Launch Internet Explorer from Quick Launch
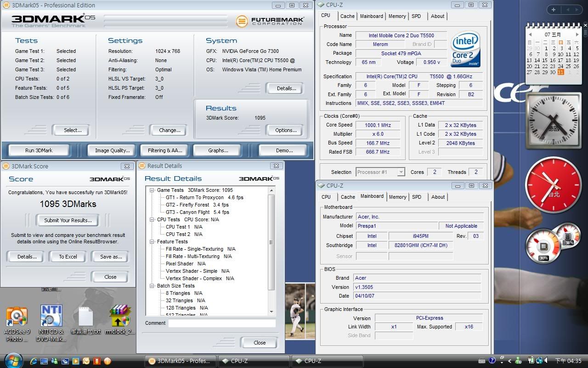The height and width of the screenshot is (368, 588). tap(34, 361)
